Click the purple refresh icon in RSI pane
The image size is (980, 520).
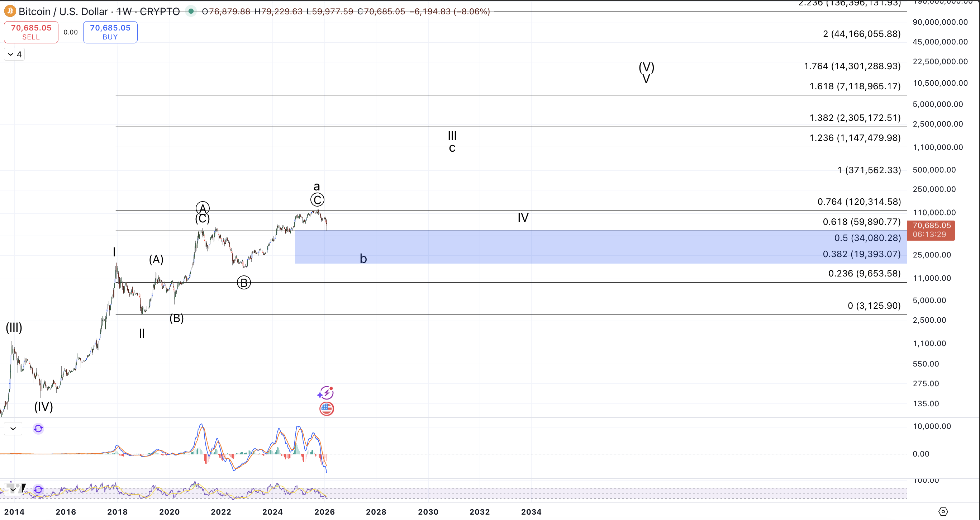click(38, 490)
